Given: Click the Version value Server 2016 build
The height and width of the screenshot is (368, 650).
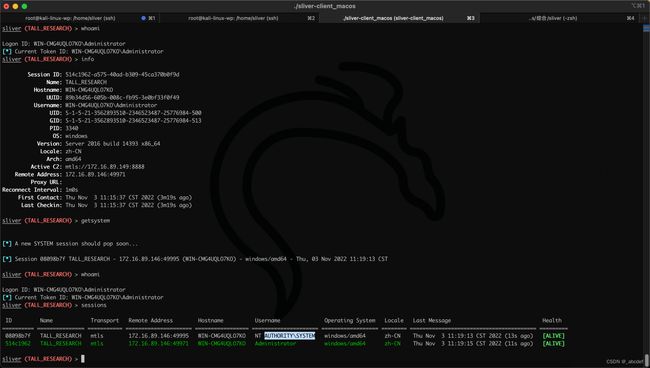Looking at the screenshot, I should click(113, 143).
